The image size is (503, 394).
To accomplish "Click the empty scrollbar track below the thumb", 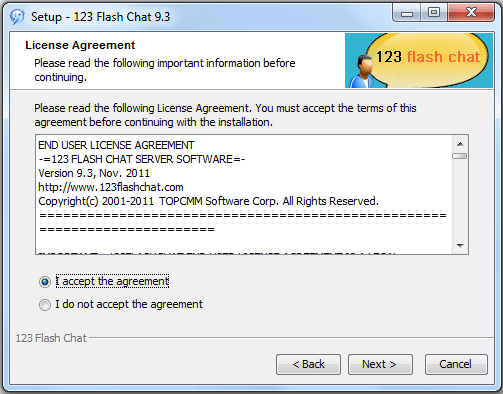I will pyautogui.click(x=460, y=199).
